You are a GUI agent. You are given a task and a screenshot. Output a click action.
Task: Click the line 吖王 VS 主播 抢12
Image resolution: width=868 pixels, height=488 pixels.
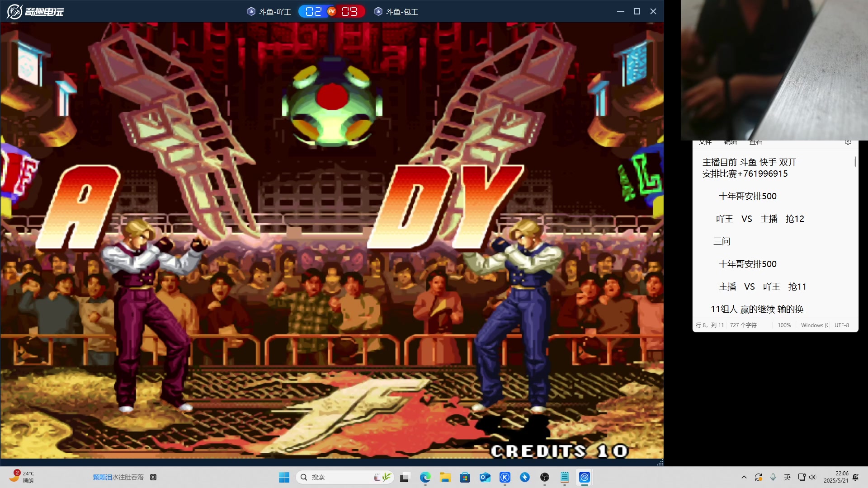760,219
